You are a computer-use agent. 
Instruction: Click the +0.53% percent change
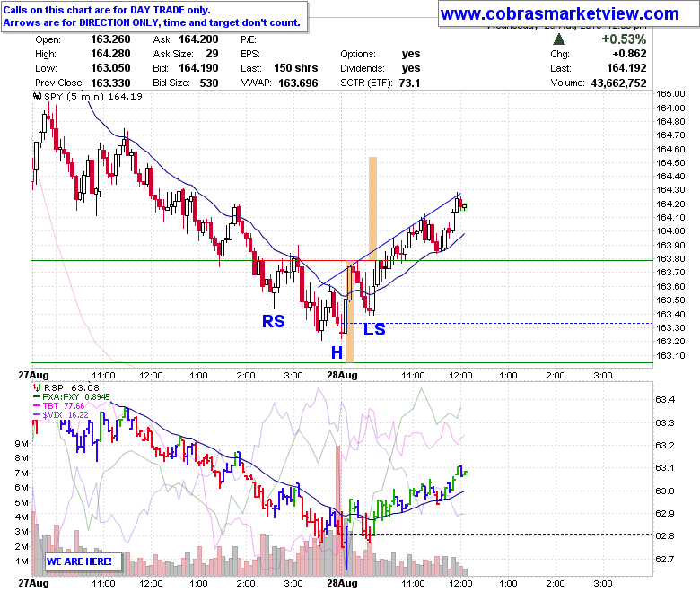(x=624, y=39)
